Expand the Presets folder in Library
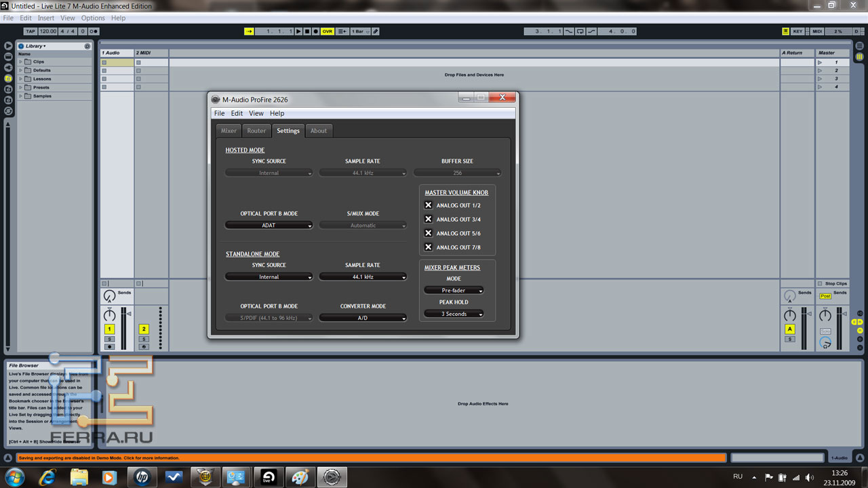Viewport: 868px width, 488px height. [21, 87]
